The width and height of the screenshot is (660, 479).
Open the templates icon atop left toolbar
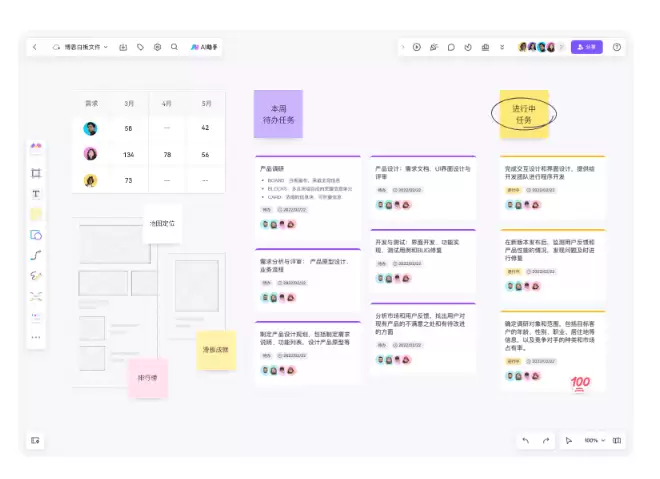(x=36, y=146)
